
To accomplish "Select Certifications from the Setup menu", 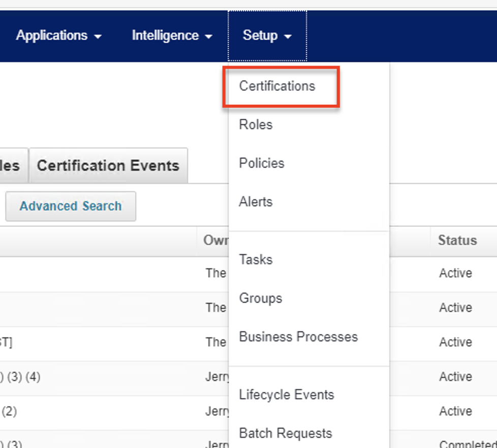I will [277, 86].
